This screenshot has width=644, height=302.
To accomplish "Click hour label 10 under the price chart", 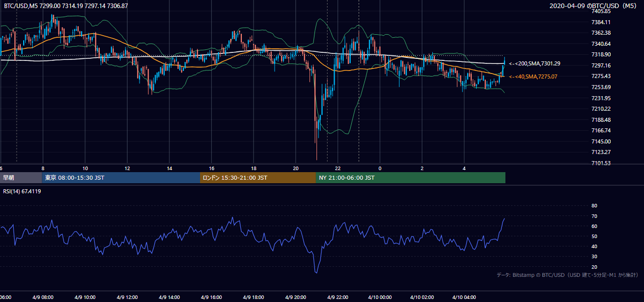I will [x=85, y=168].
